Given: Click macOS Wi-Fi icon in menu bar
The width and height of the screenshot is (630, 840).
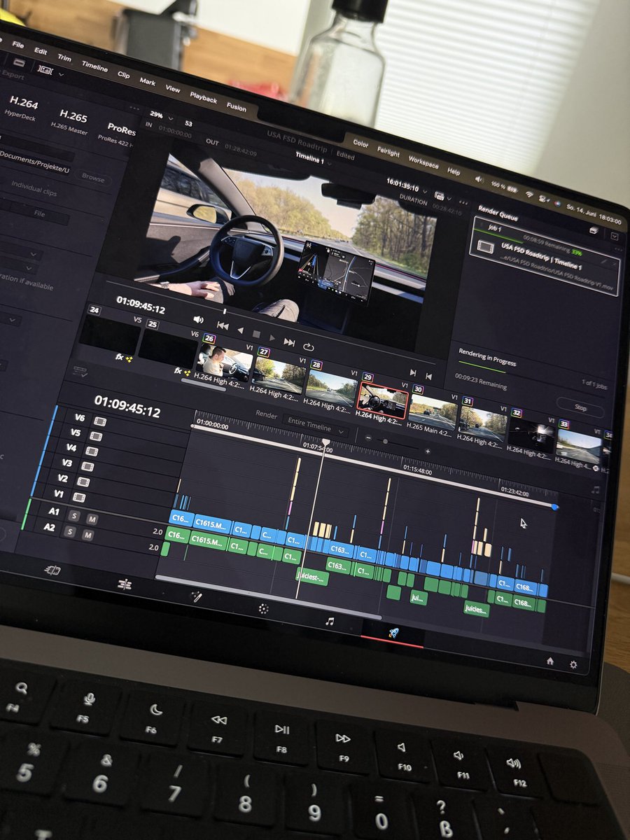Looking at the screenshot, I should pos(529,194).
